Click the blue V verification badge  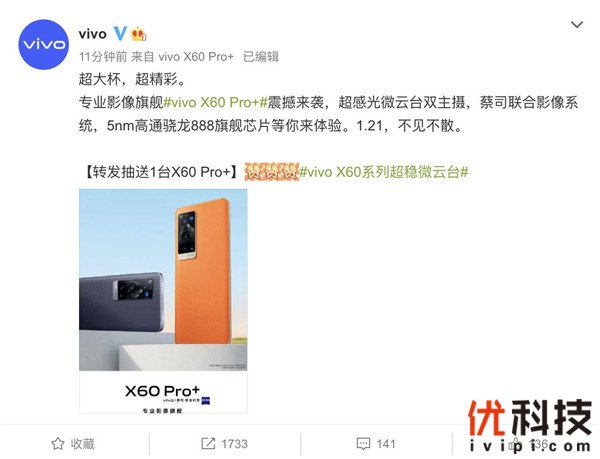point(120,34)
